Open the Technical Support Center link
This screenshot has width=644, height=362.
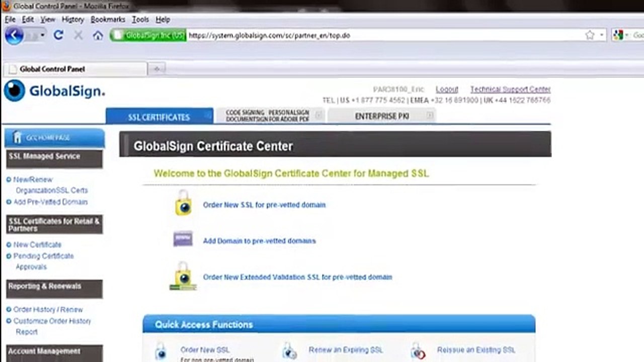510,89
